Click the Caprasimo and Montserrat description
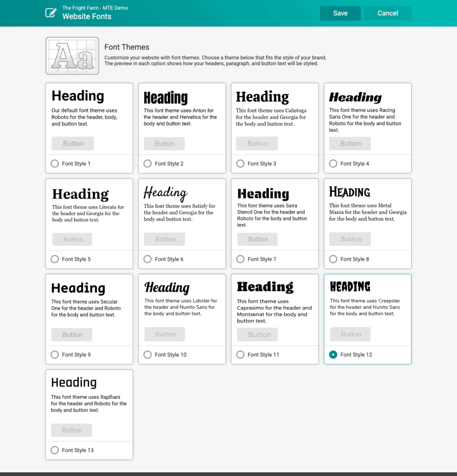 [274, 311]
